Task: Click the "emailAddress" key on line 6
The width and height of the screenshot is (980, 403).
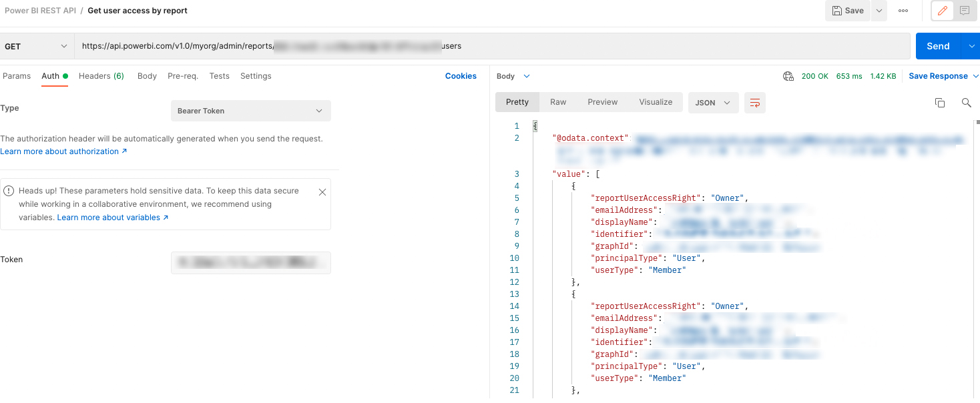Action: pos(624,210)
